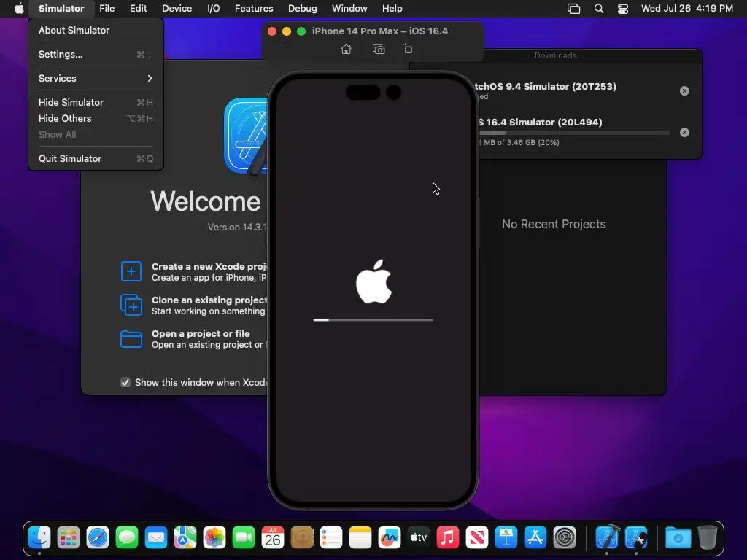Open Calendar from the Dock
Screen dimensions: 747x560
(273, 538)
